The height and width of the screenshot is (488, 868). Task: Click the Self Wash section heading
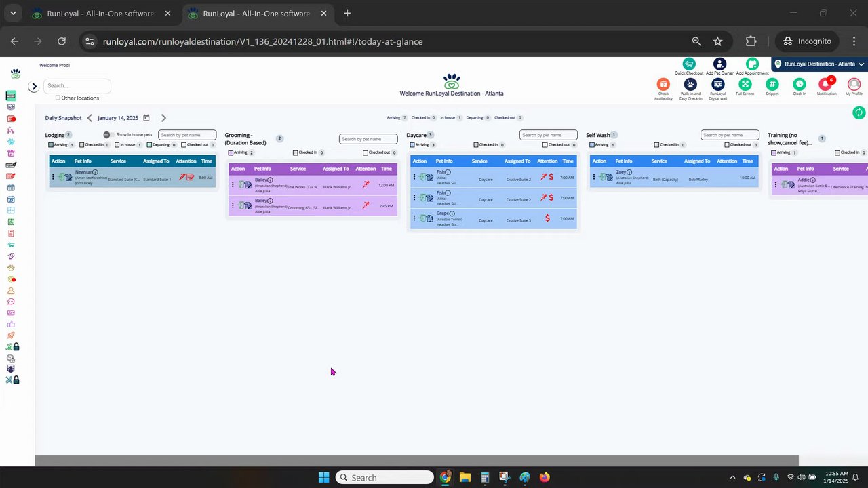coord(598,135)
